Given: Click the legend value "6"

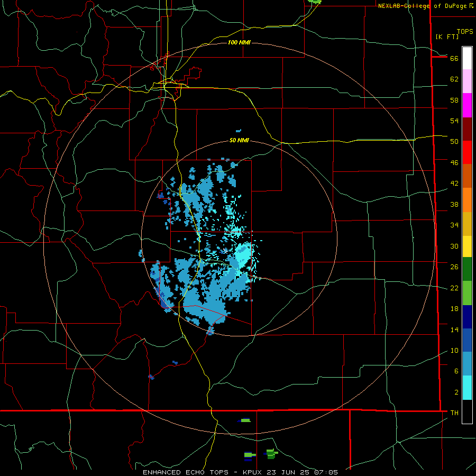Looking at the screenshot, I should (456, 371).
